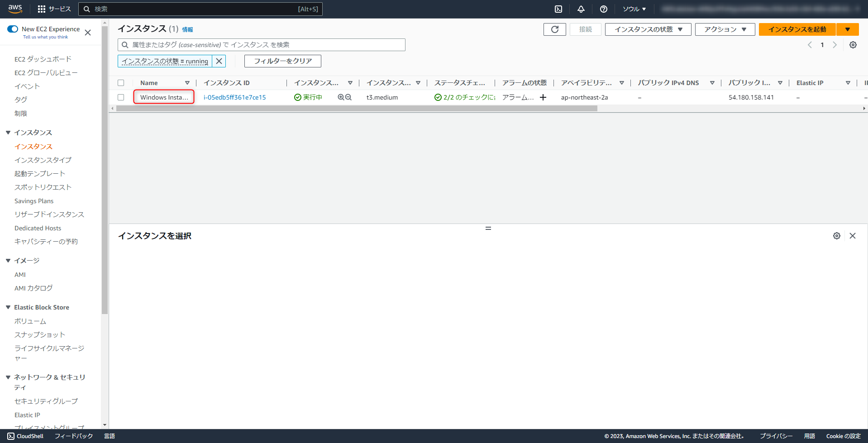Zoom in on the instance state with magnifier icon
This screenshot has height=443, width=868.
coord(341,97)
